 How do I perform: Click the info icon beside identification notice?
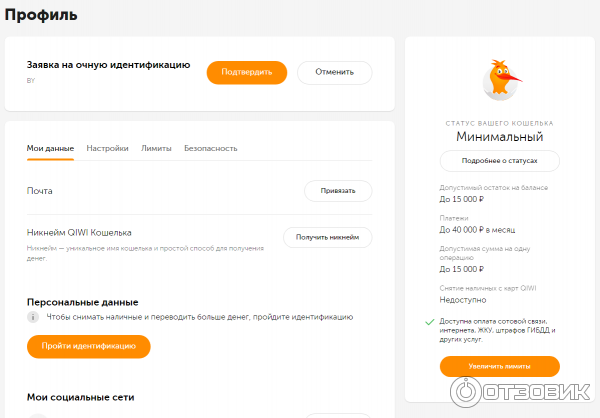pyautogui.click(x=33, y=317)
